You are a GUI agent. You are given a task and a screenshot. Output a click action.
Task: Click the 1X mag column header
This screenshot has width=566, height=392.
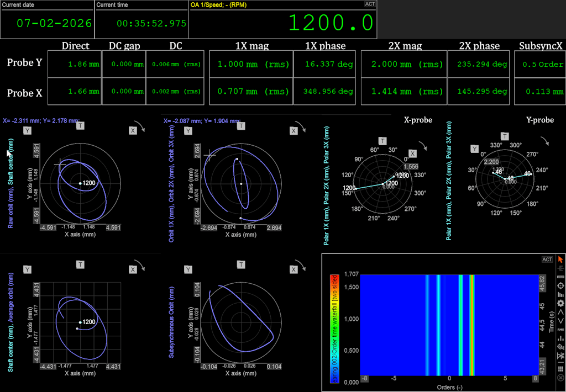(x=251, y=46)
